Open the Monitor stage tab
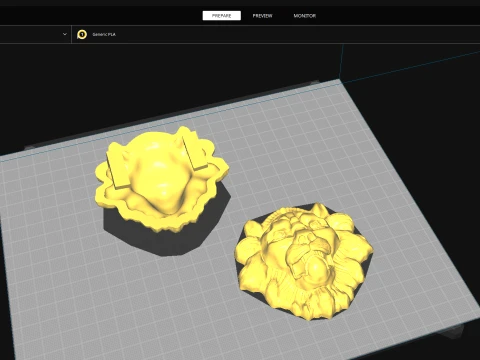Viewport: 480px width, 360px height. pos(305,16)
